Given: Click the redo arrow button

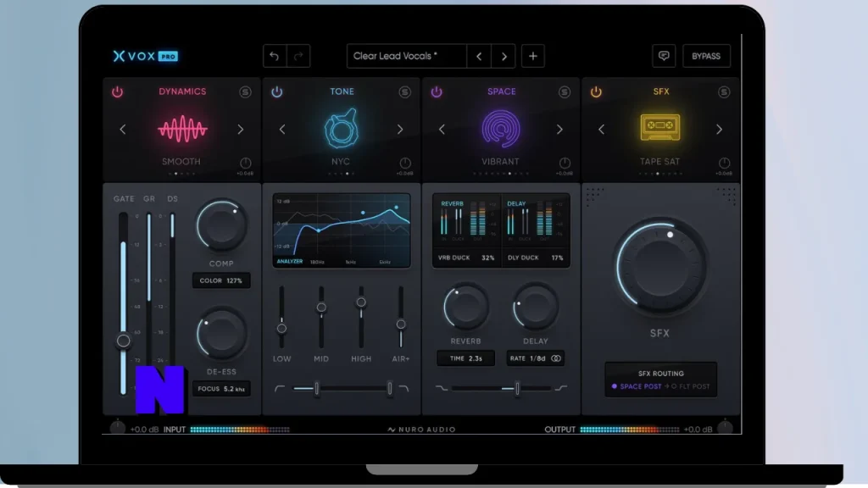Looking at the screenshot, I should 298,56.
